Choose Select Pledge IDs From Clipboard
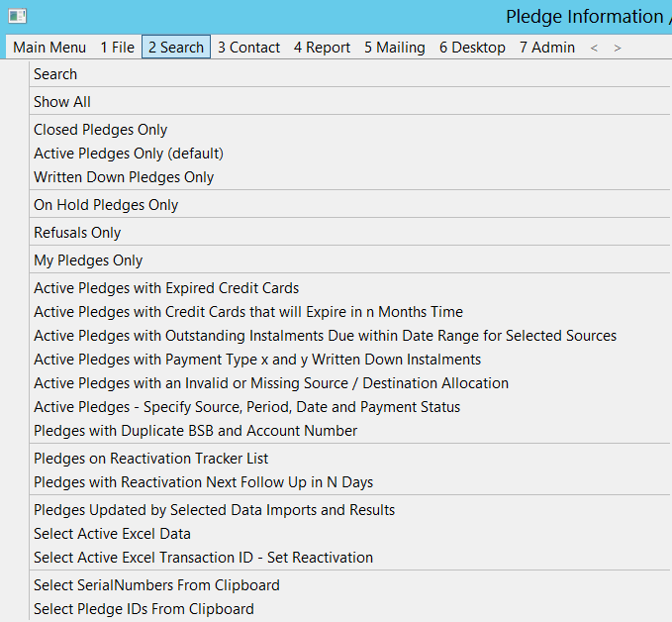 [x=144, y=609]
